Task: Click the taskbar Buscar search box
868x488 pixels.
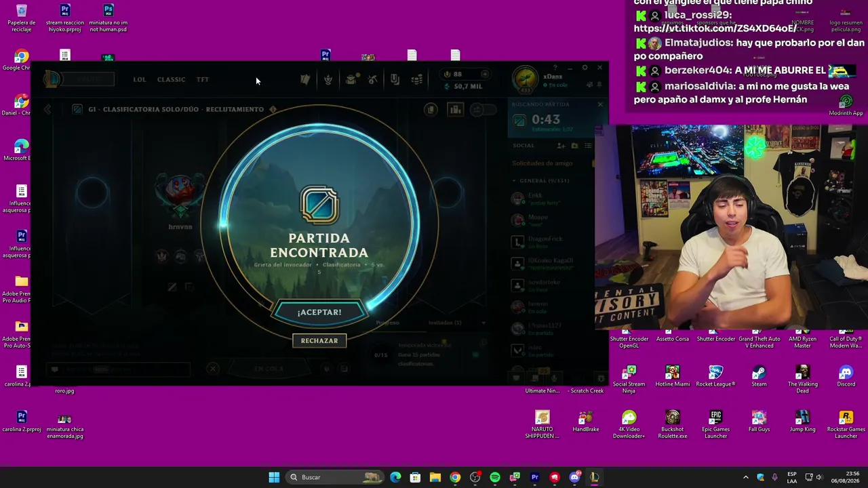Action: pyautogui.click(x=335, y=477)
